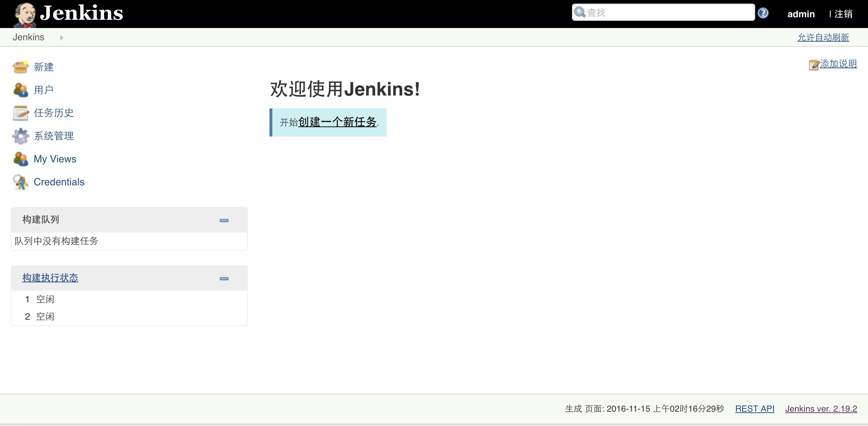Open the 系统管理 menu item
This screenshot has width=868, height=426.
54,136
